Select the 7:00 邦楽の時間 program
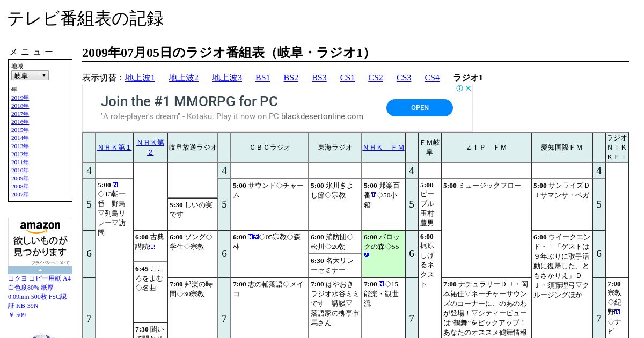The height and width of the screenshot is (338, 644). coord(193,308)
